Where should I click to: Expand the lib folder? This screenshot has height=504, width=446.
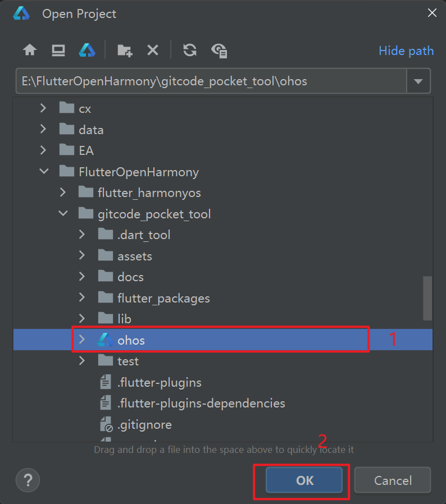click(82, 318)
